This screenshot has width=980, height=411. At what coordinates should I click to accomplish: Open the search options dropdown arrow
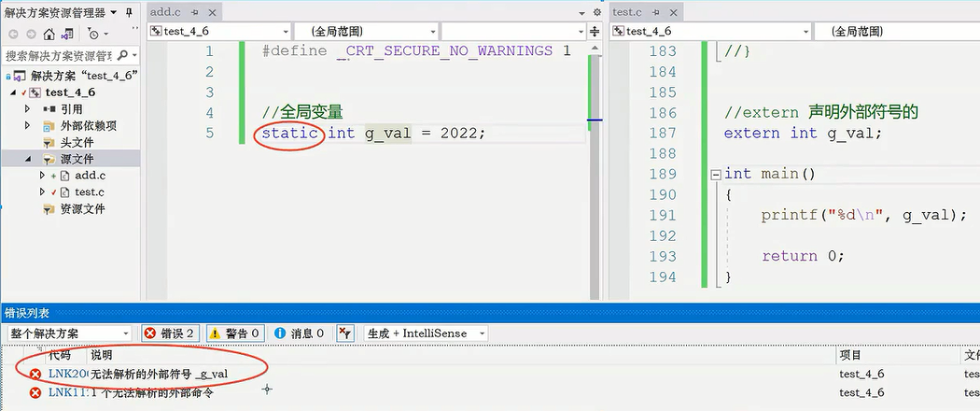click(x=135, y=55)
